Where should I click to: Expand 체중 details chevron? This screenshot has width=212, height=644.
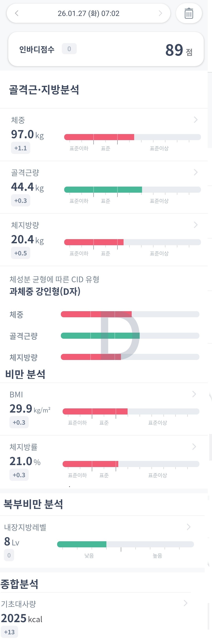coord(196,120)
